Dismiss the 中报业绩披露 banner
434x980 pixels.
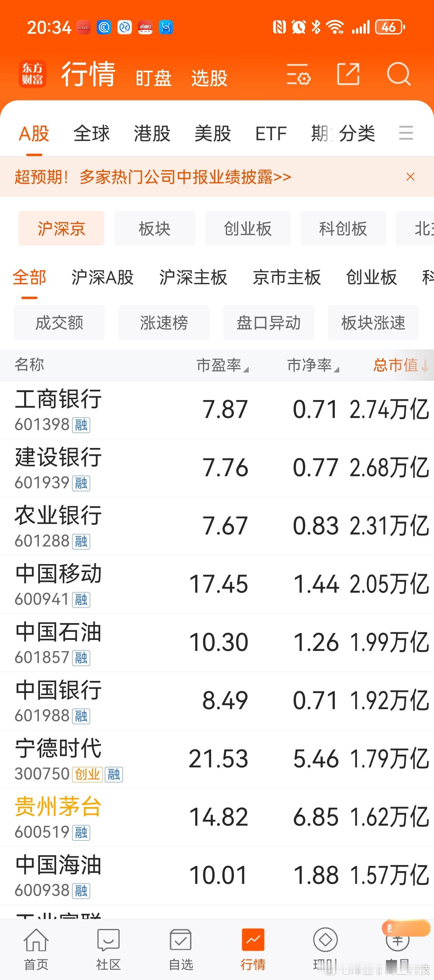tap(410, 176)
